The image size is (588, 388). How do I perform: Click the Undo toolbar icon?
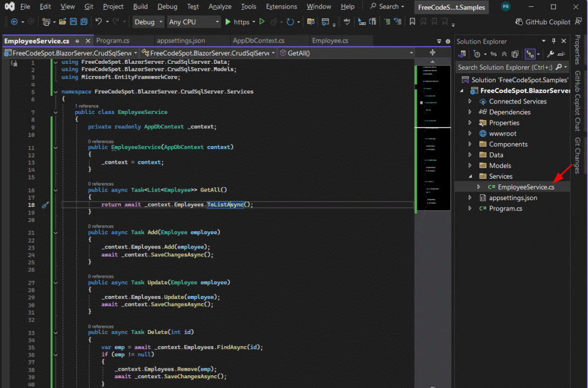tap(98, 22)
